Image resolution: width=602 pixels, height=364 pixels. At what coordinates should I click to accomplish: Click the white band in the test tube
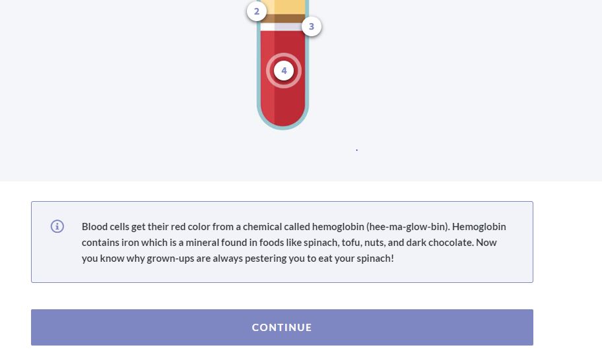[x=281, y=27]
